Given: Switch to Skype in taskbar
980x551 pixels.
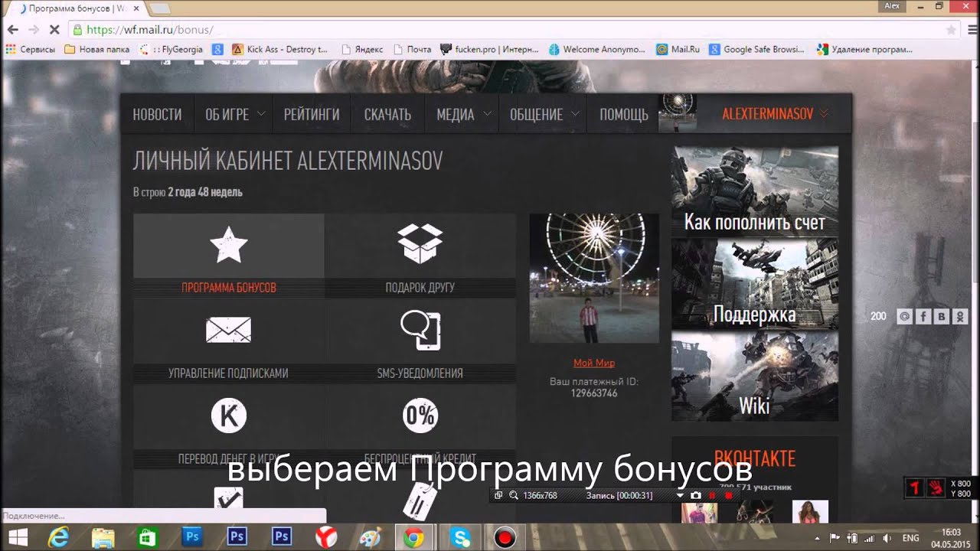Looking at the screenshot, I should (460, 537).
